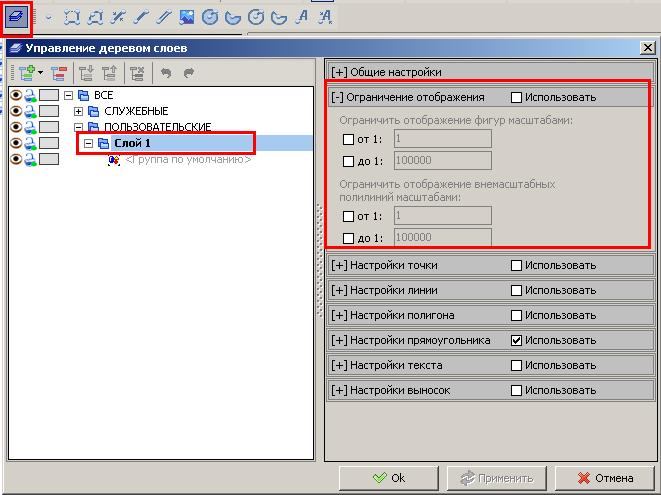Uncheck Использовать for Настройки прямоугольника
Image resolution: width=661 pixels, height=495 pixels.
click(x=516, y=340)
